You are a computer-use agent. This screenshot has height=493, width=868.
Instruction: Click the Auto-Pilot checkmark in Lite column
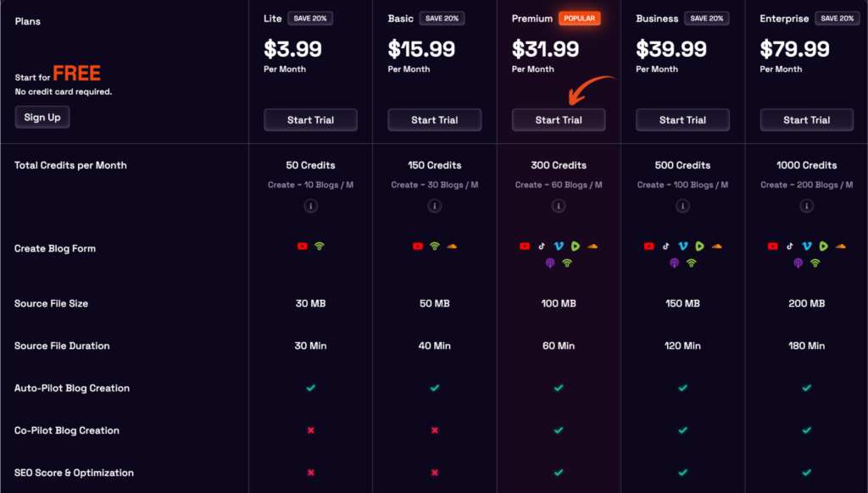[310, 388]
